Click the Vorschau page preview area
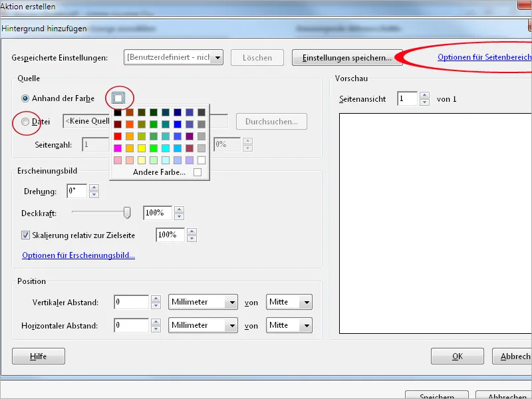This screenshot has height=399, width=532. coord(436,223)
